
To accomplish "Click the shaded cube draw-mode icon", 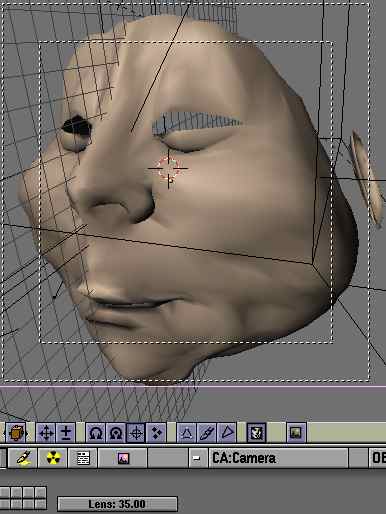I will (x=16, y=433).
